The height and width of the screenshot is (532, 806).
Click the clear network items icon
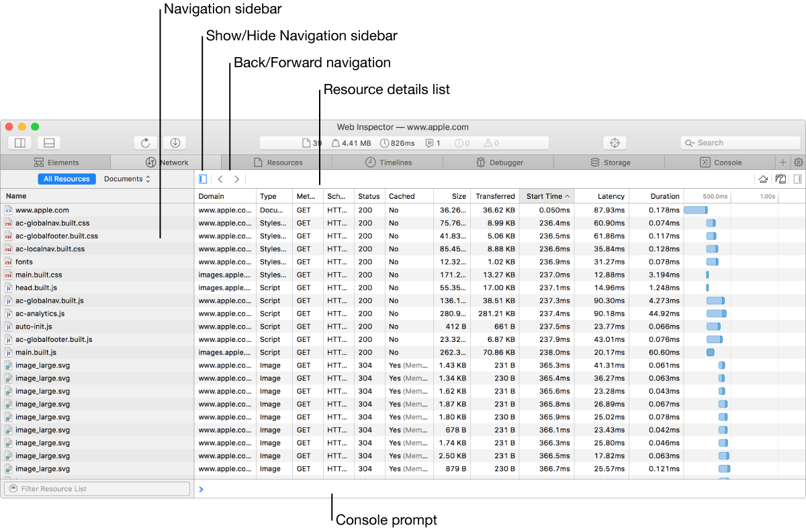click(763, 179)
